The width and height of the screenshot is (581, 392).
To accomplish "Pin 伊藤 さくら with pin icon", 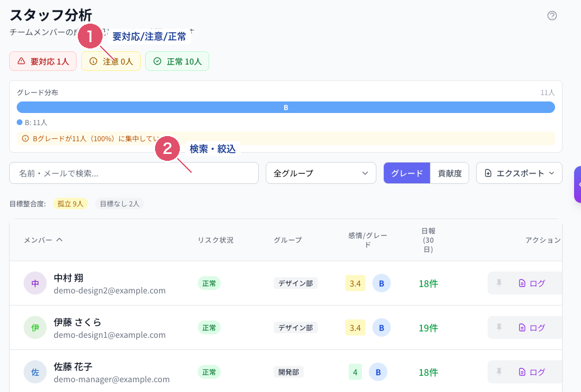I will [499, 328].
